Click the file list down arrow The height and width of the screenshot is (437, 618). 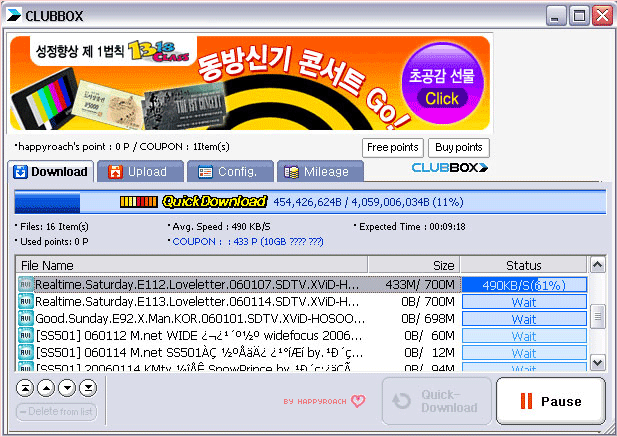(598, 362)
